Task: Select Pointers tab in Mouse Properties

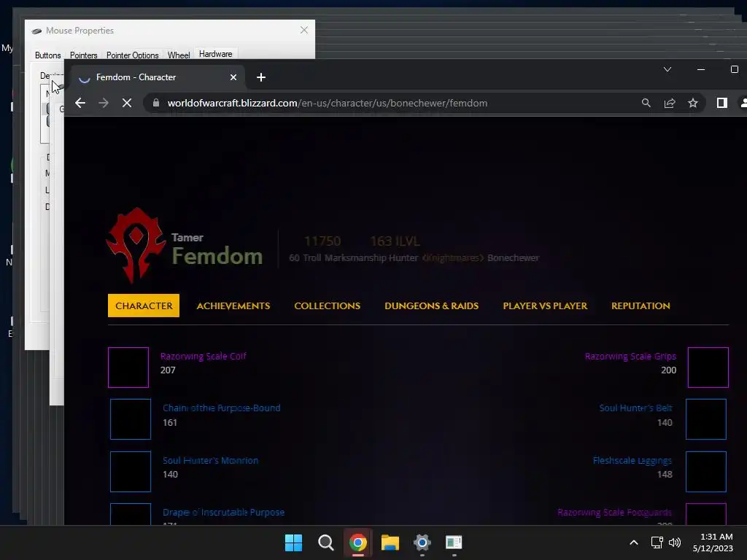Action: [83, 55]
